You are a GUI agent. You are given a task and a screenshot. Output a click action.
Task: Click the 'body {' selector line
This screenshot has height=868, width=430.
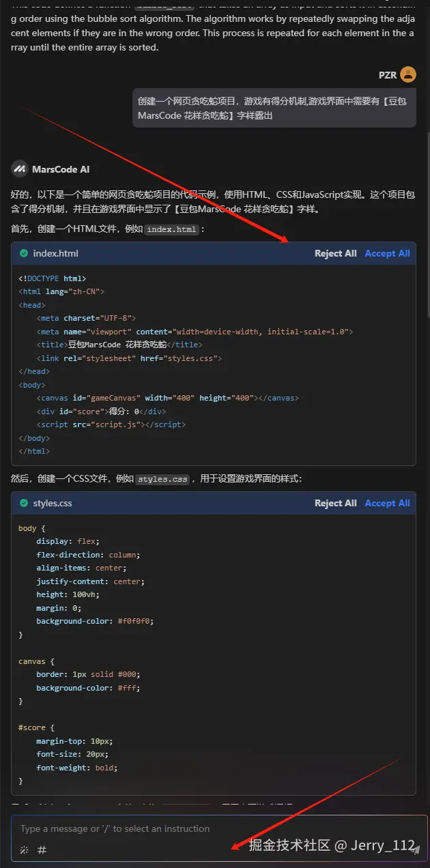click(x=32, y=528)
